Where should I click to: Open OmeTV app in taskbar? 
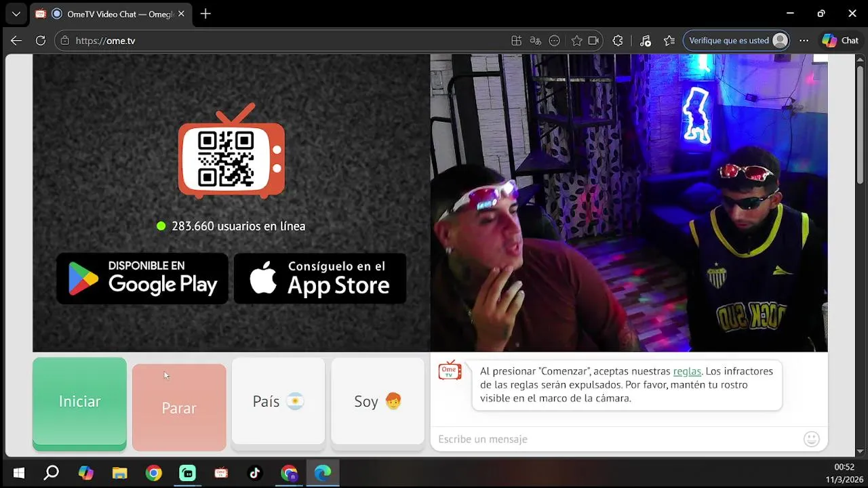[221, 473]
